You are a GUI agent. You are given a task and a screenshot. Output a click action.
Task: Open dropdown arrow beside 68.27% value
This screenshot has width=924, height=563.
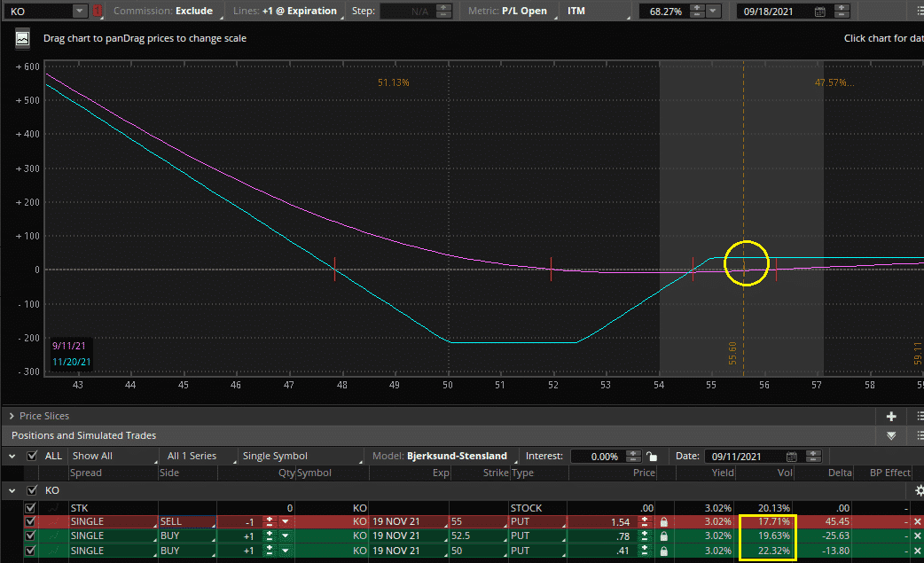pyautogui.click(x=713, y=11)
